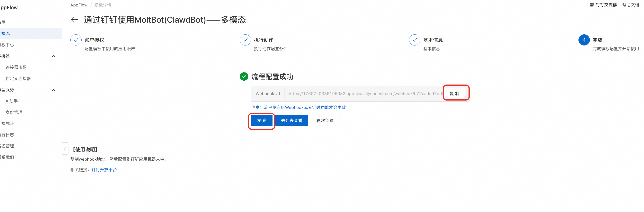
Task: Click the green success checkmark icon
Action: click(244, 77)
